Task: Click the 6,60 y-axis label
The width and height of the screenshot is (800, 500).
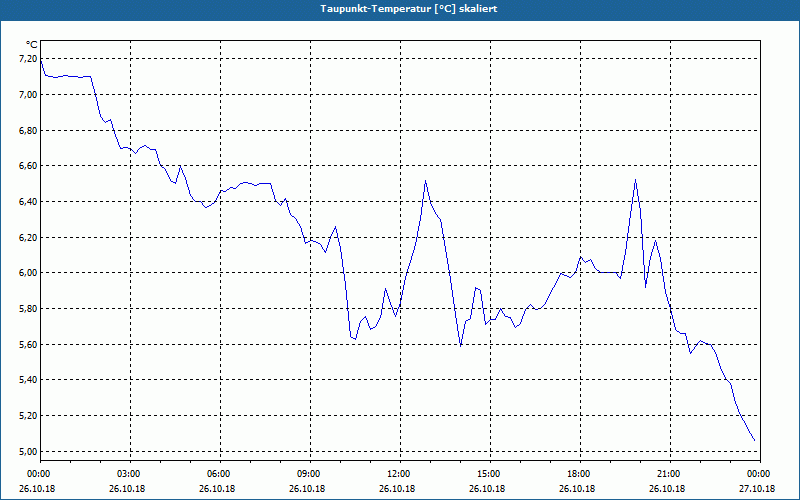Action: 28,166
